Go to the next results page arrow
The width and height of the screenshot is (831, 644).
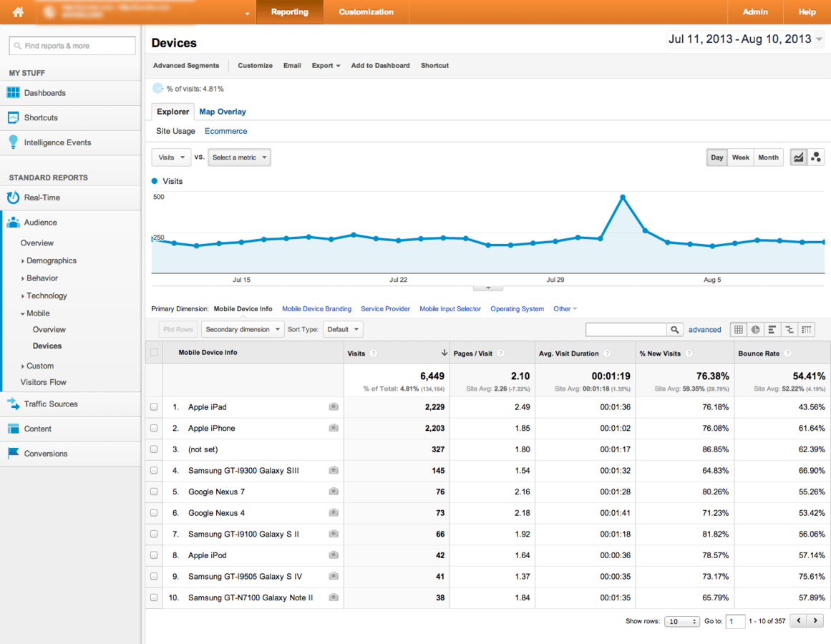(815, 620)
